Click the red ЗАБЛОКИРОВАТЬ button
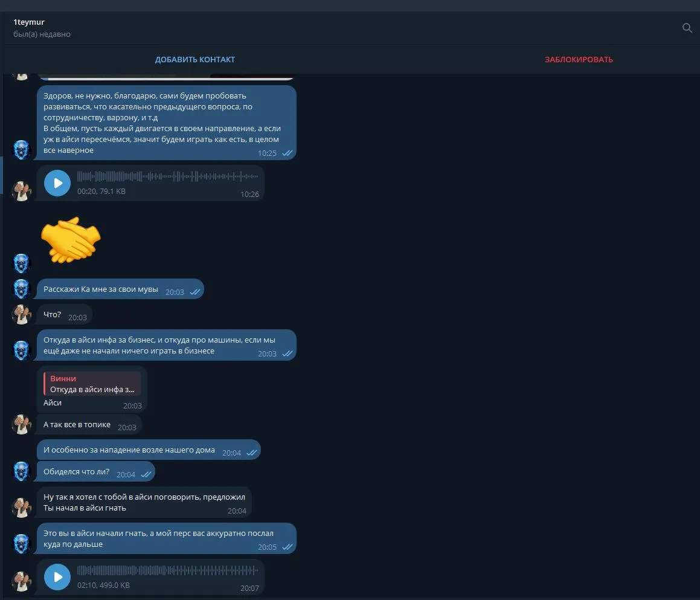This screenshot has width=700, height=600. 579,59
